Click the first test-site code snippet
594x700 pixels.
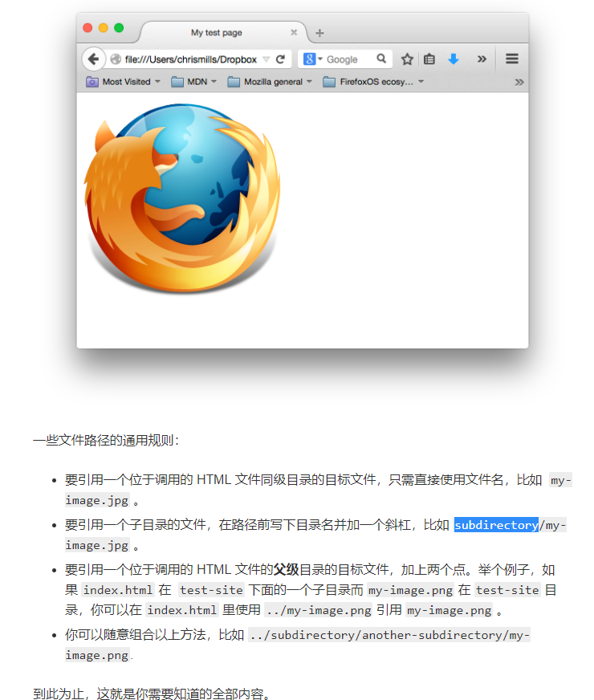click(211, 590)
